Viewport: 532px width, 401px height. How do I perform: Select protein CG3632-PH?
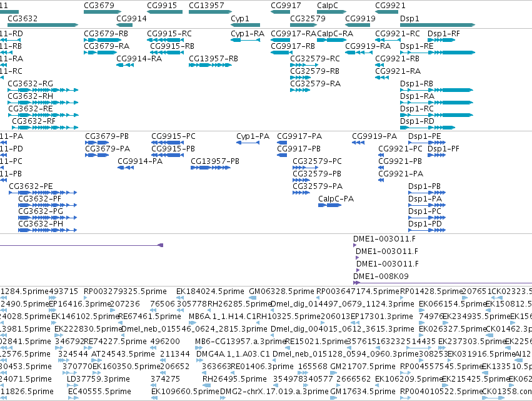click(48, 231)
